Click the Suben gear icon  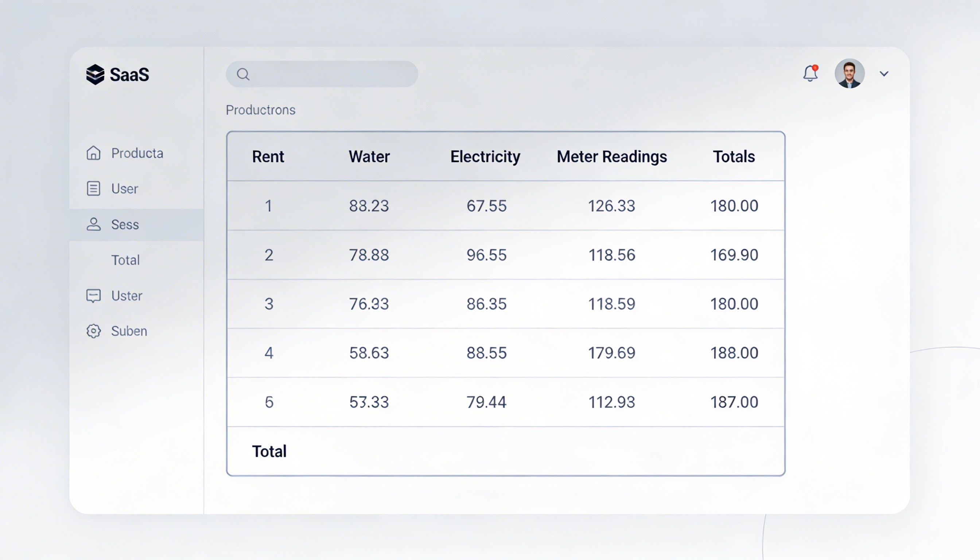click(x=93, y=331)
